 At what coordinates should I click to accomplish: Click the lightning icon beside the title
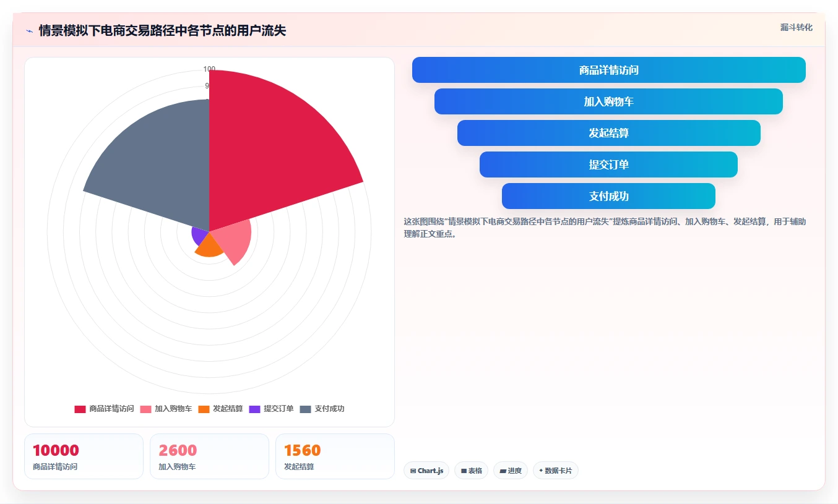(x=29, y=31)
